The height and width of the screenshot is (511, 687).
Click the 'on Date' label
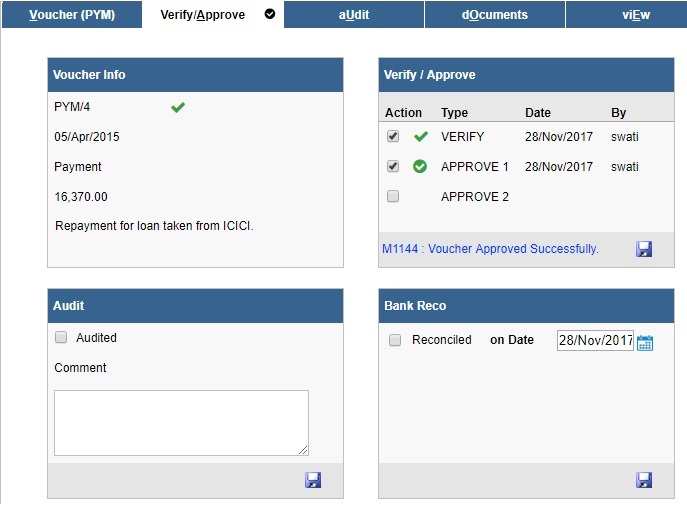pos(512,340)
